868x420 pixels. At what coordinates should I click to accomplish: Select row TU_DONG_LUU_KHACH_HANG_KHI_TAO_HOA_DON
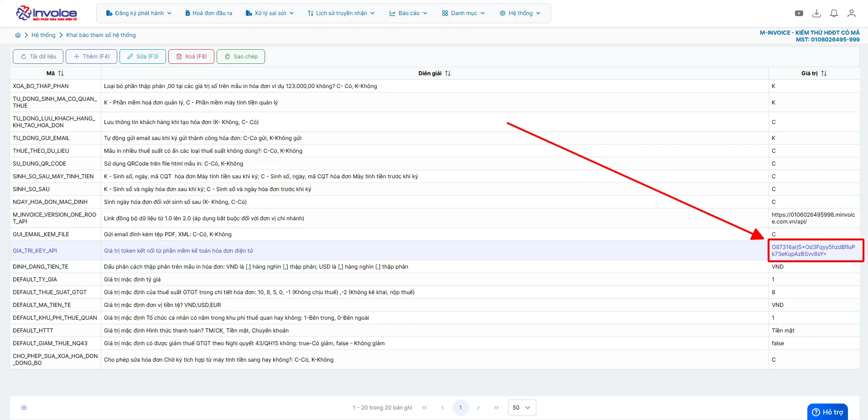(x=435, y=122)
